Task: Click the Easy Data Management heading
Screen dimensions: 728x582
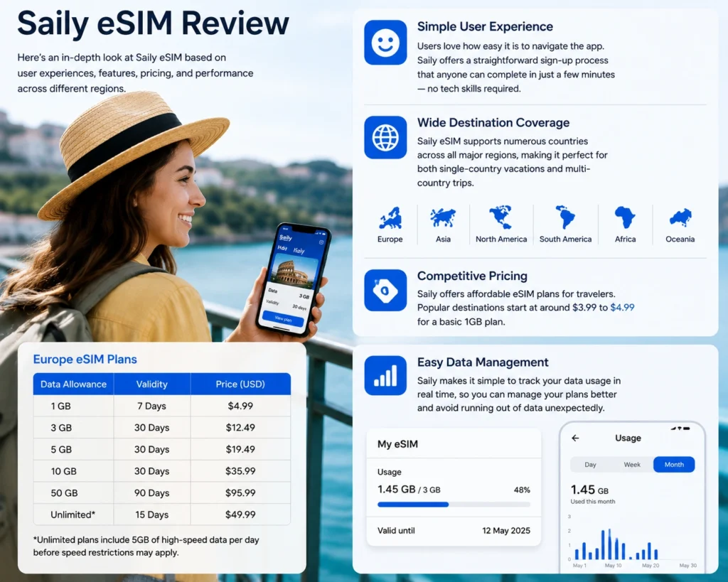Action: tap(483, 362)
